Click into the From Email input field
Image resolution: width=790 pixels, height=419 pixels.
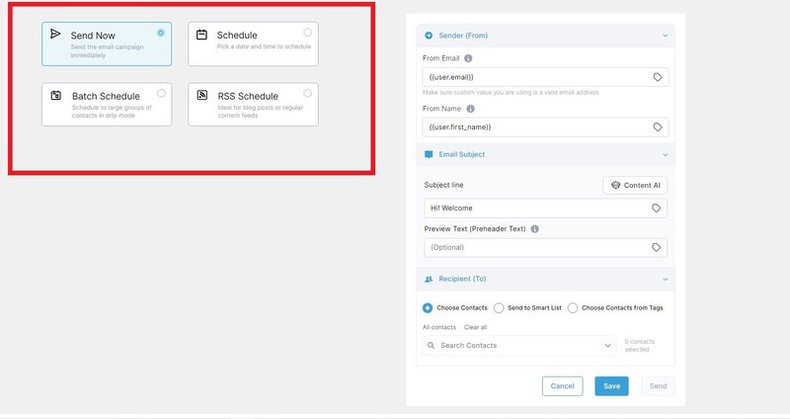[546, 77]
